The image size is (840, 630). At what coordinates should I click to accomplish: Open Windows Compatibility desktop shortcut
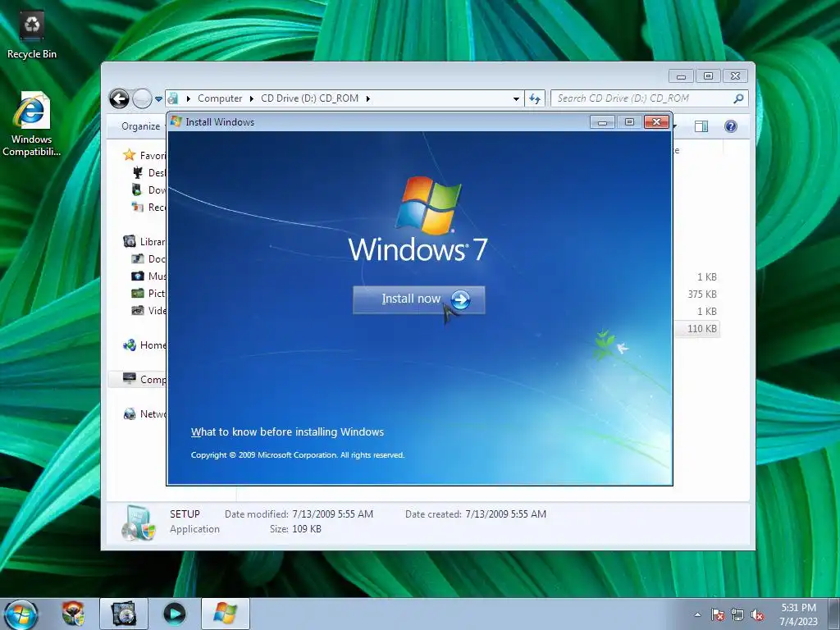coord(32,125)
